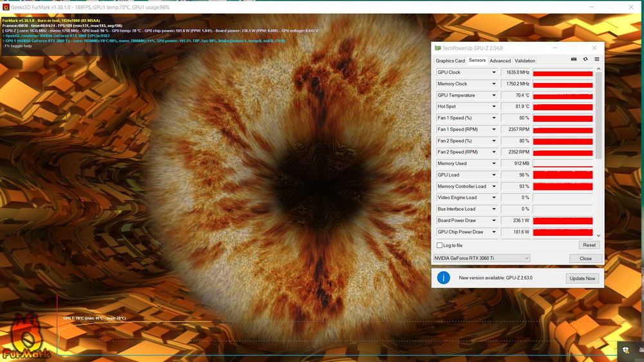The height and width of the screenshot is (362, 644).
Task: Open Memory Used sensor dropdown
Action: (x=494, y=164)
